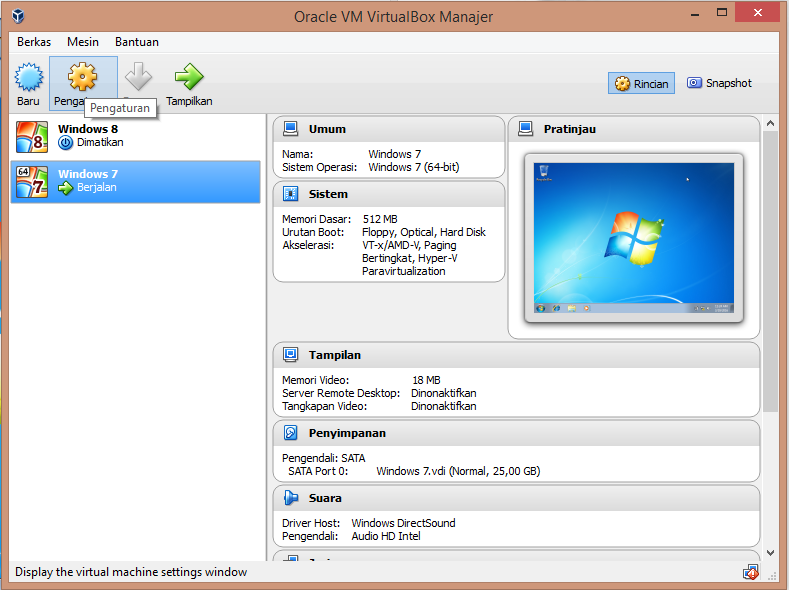The image size is (789, 590).
Task: Click the Suara section header
Action: coord(516,498)
